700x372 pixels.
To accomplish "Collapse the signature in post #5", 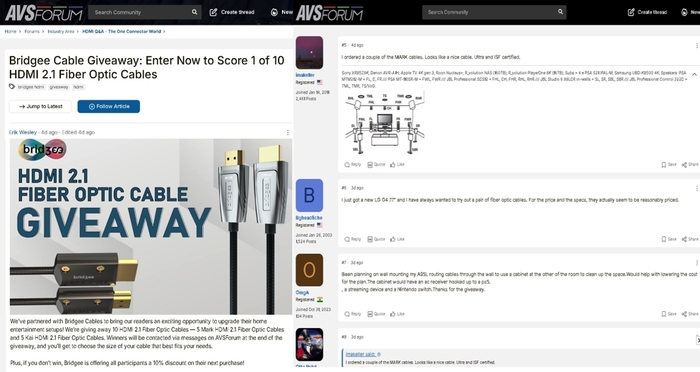I will click(x=694, y=74).
